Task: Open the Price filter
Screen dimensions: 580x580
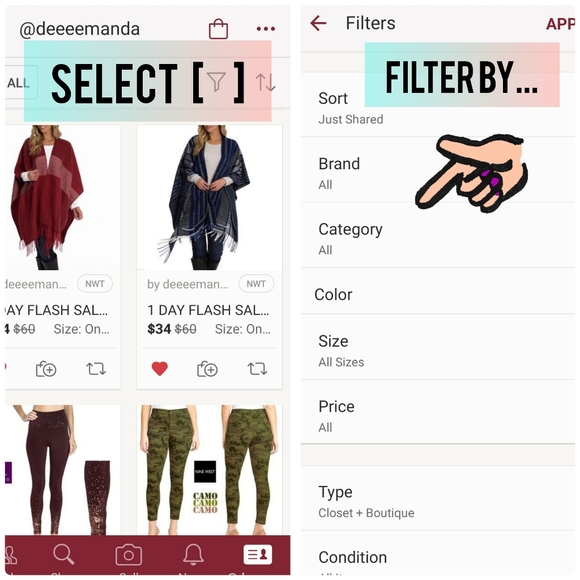Action: coord(438,412)
